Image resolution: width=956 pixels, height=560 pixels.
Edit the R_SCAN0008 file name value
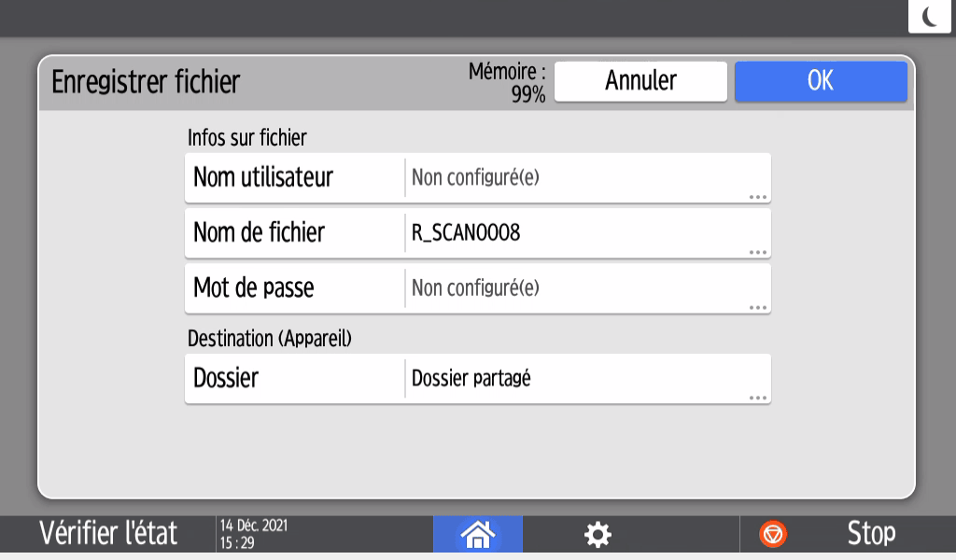coord(466,233)
